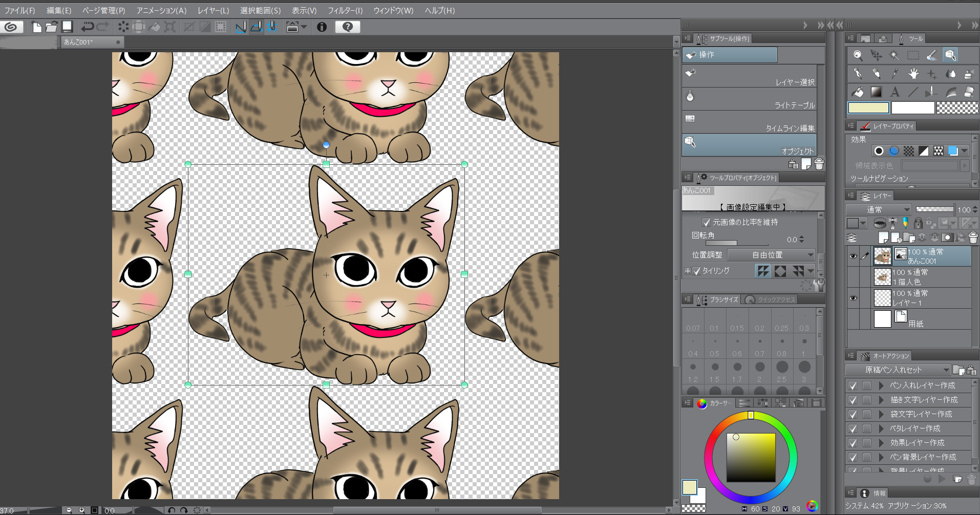Select the transparent color swatch in tool palette
Screen dimensions: 980x515
pyautogui.click(x=957, y=108)
